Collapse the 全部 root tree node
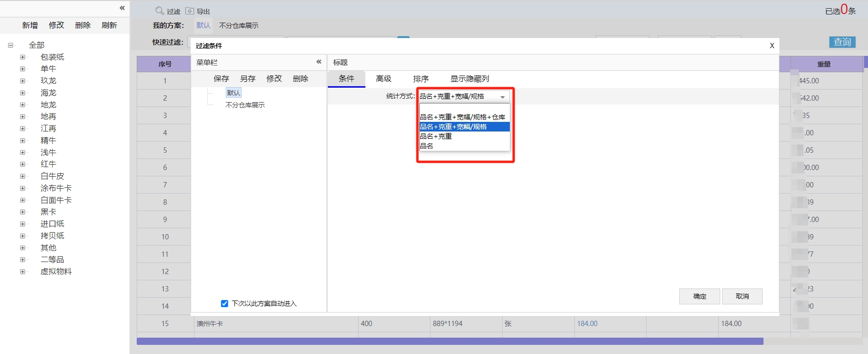This screenshot has width=868, height=354. [x=11, y=45]
